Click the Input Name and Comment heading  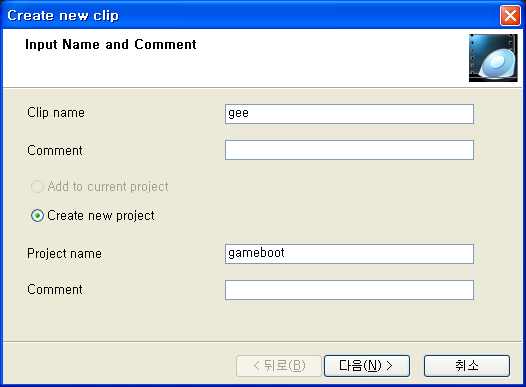tap(111, 45)
